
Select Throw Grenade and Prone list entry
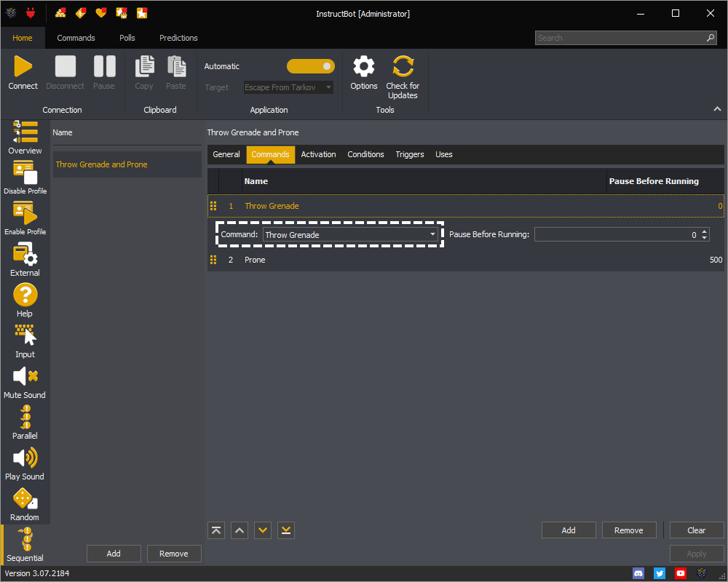(x=127, y=164)
